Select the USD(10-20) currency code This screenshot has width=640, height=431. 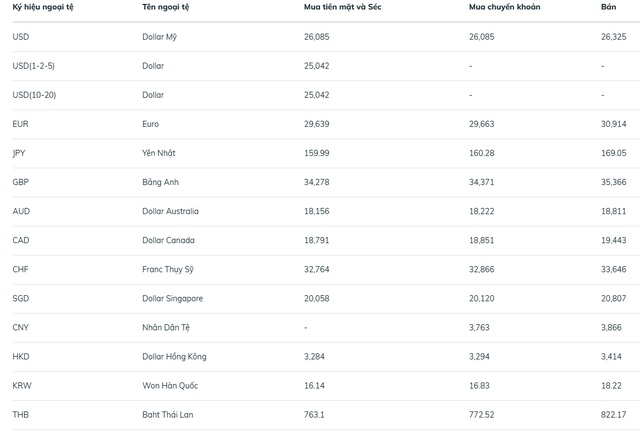[x=32, y=95]
